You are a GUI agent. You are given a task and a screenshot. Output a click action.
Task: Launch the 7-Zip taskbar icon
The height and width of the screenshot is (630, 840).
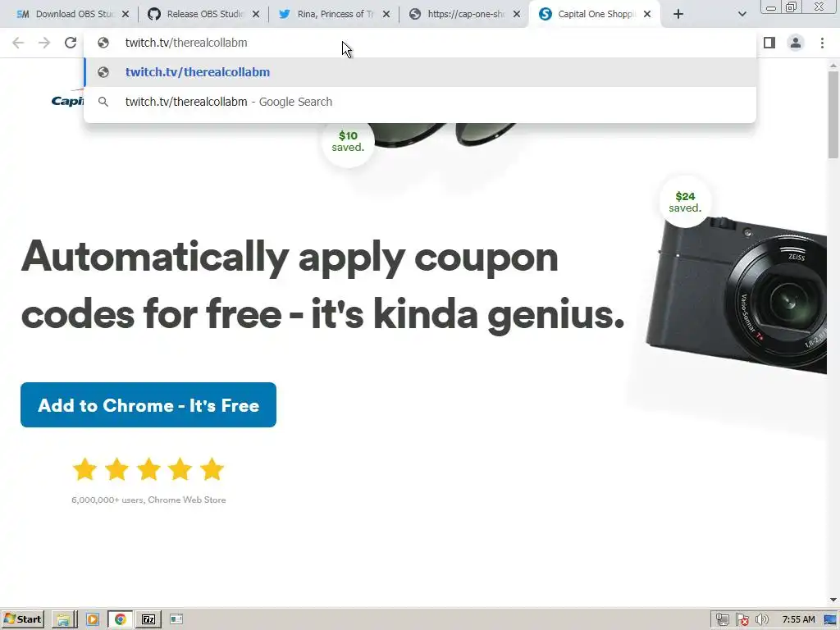(148, 620)
